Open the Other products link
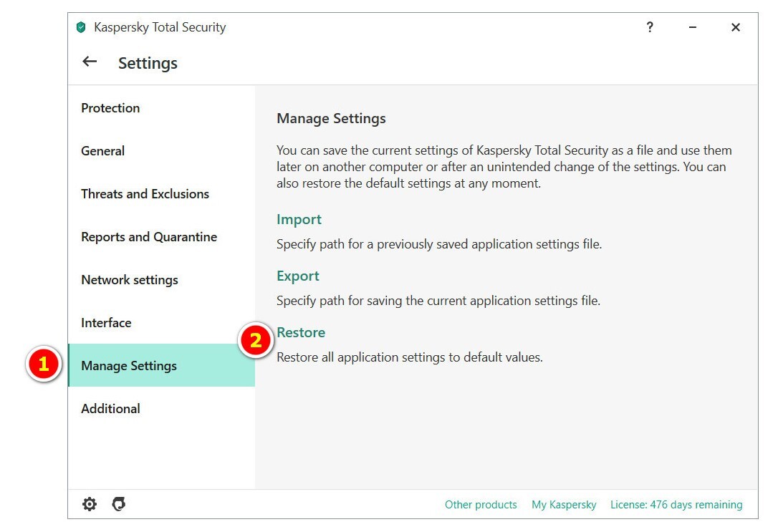773x532 pixels. [481, 505]
